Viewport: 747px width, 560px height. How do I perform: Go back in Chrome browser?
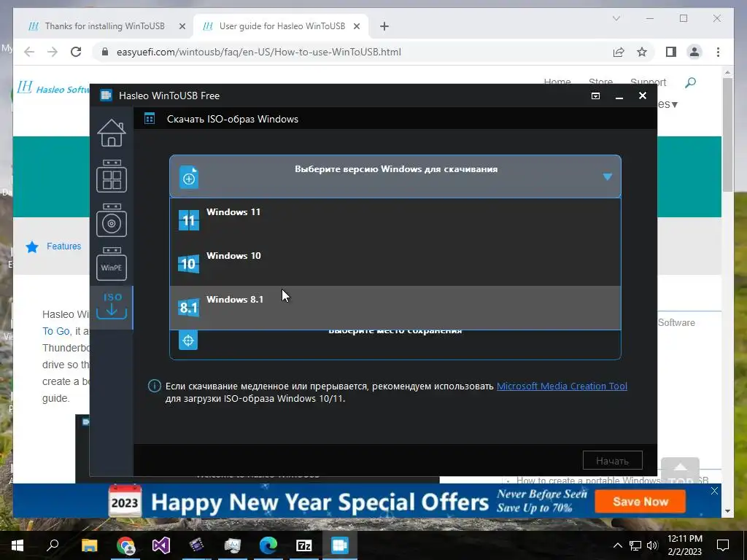click(x=29, y=52)
